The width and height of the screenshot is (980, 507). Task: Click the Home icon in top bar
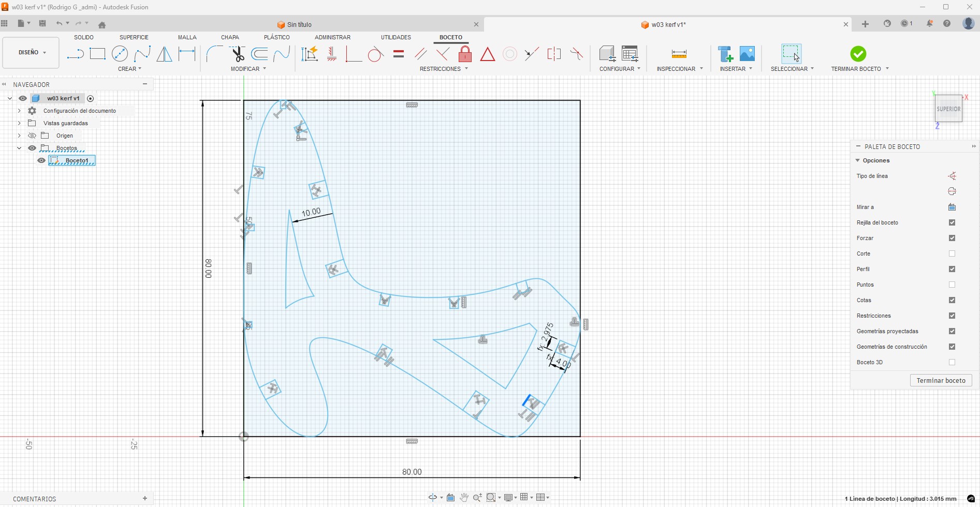(102, 24)
